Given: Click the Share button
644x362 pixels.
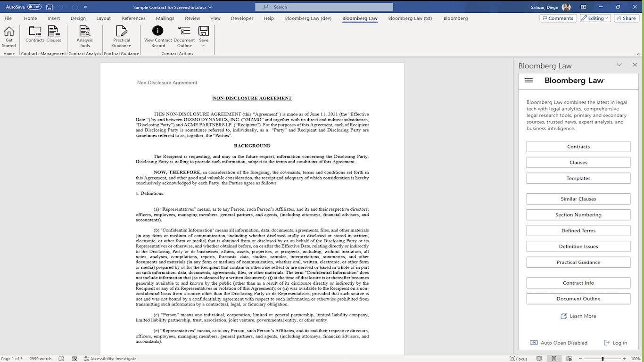Looking at the screenshot, I should pos(626,18).
